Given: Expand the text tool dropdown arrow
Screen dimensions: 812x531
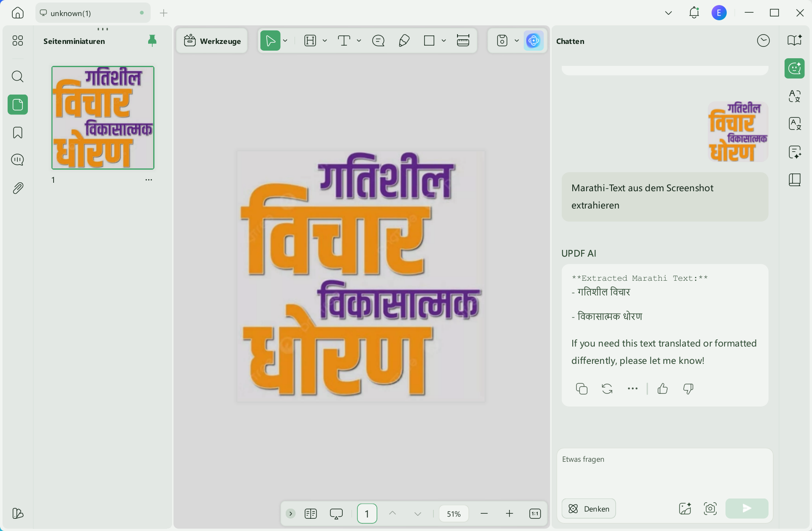Looking at the screenshot, I should (359, 41).
